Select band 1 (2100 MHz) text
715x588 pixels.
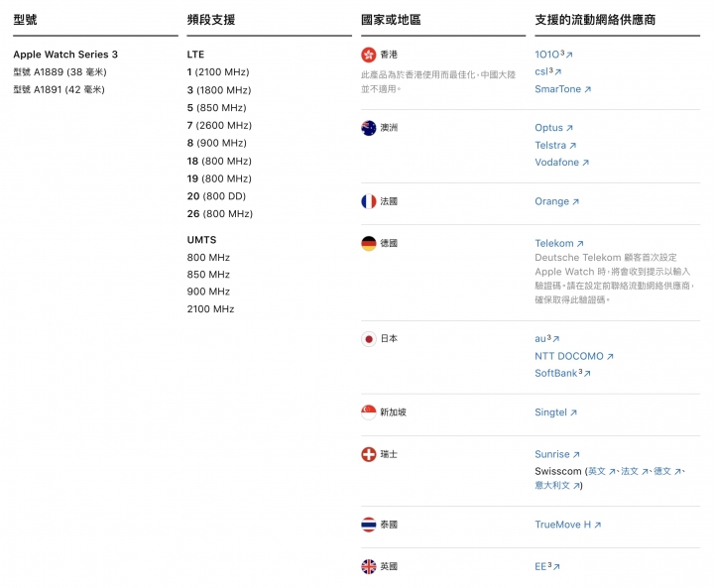[x=218, y=72]
